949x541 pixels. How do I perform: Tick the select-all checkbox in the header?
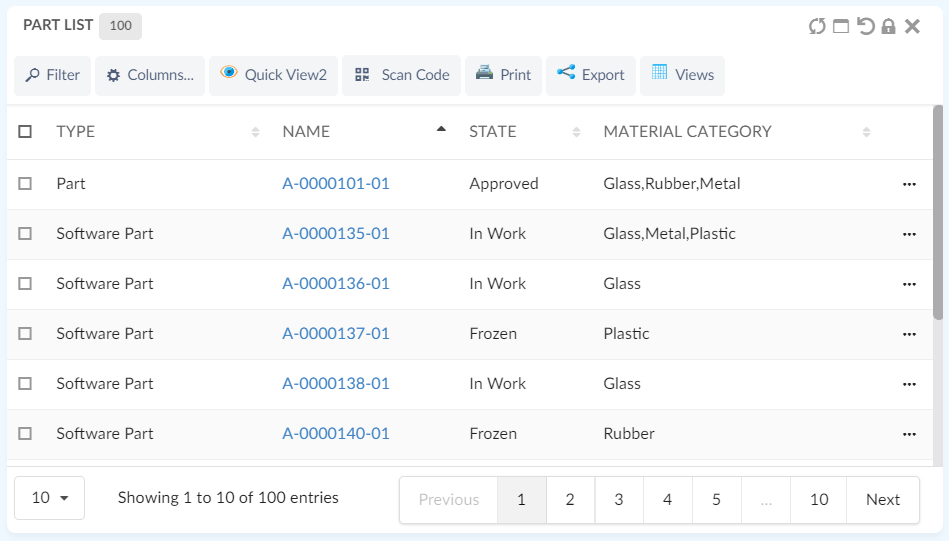pos(25,131)
